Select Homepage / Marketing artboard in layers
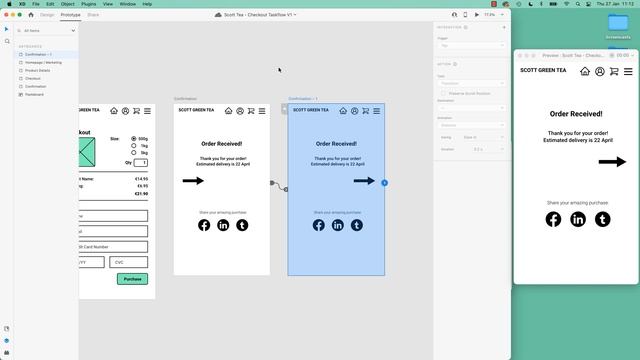The image size is (640, 360). 43,62
